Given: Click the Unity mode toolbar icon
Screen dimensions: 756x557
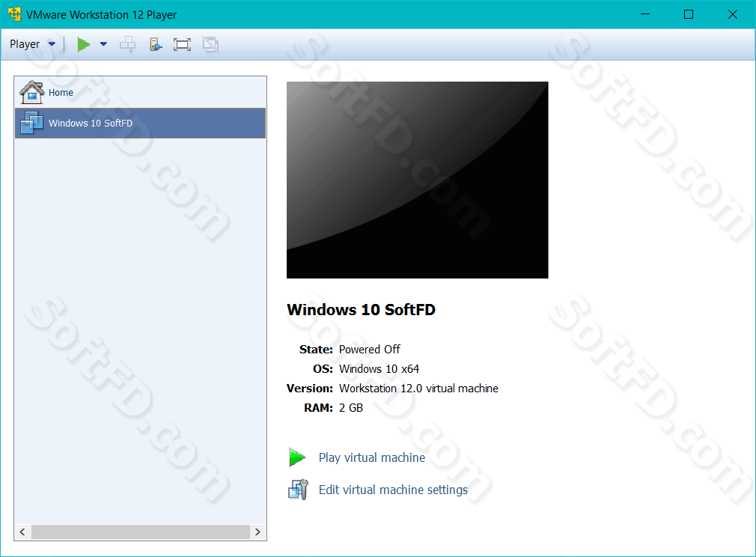Looking at the screenshot, I should (x=210, y=45).
